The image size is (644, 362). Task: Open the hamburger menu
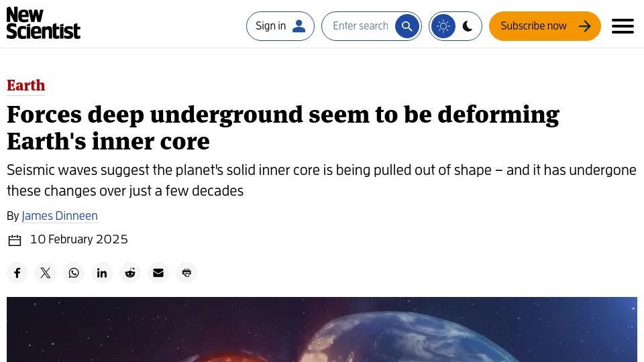pos(623,26)
